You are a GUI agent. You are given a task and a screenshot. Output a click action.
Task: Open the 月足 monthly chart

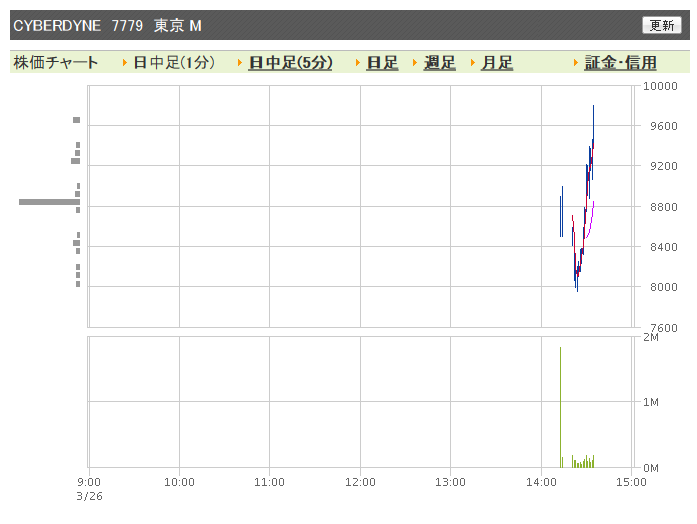pyautogui.click(x=497, y=63)
